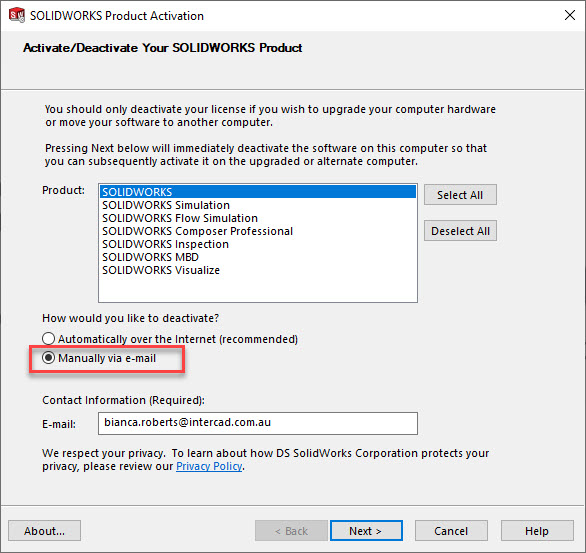
Task: Open the About... dialog
Action: 44,531
